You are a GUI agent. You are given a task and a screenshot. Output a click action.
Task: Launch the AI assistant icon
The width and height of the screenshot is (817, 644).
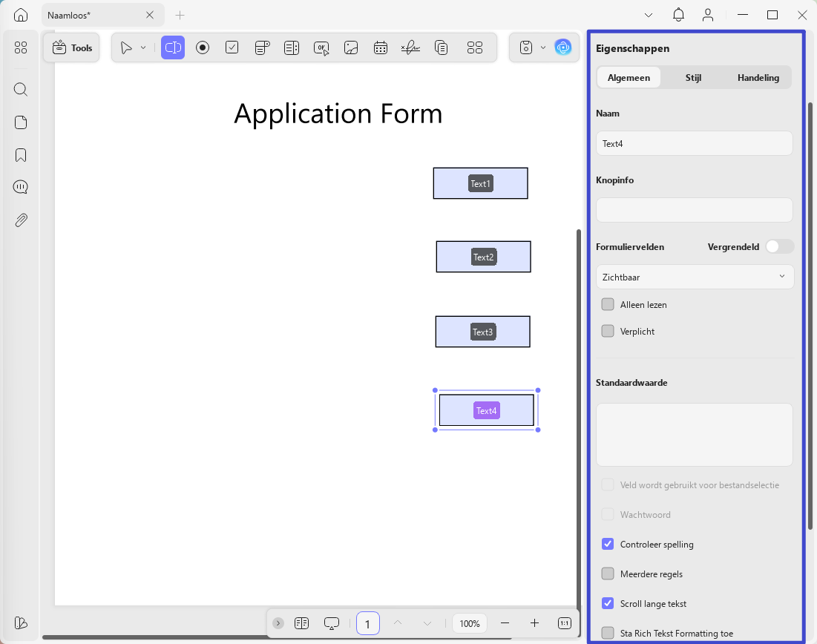562,48
